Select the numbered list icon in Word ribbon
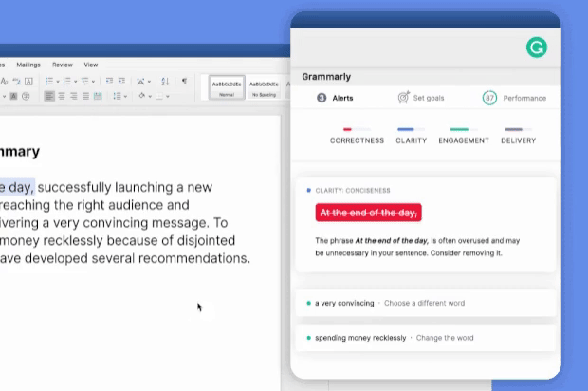Image resolution: width=588 pixels, height=391 pixels. (x=67, y=81)
